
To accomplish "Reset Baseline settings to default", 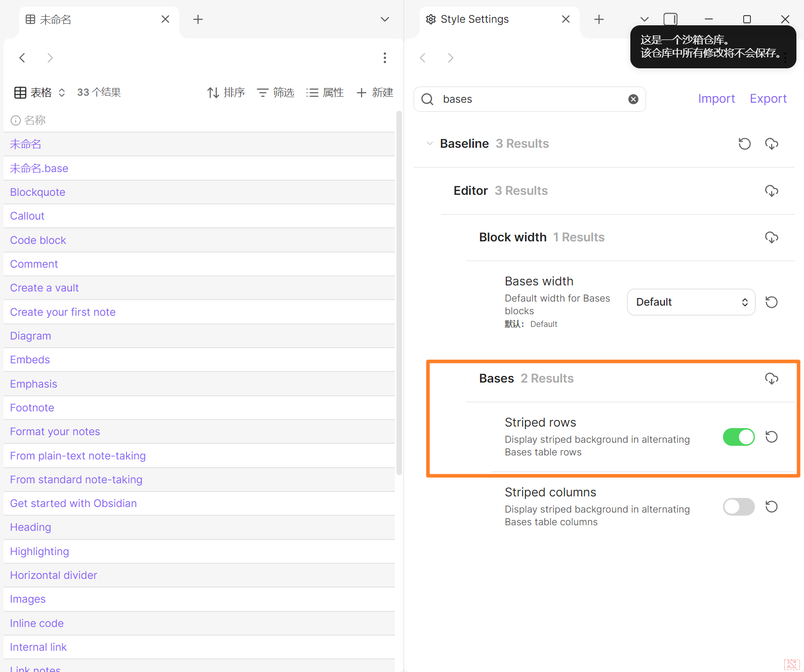I will click(x=744, y=144).
